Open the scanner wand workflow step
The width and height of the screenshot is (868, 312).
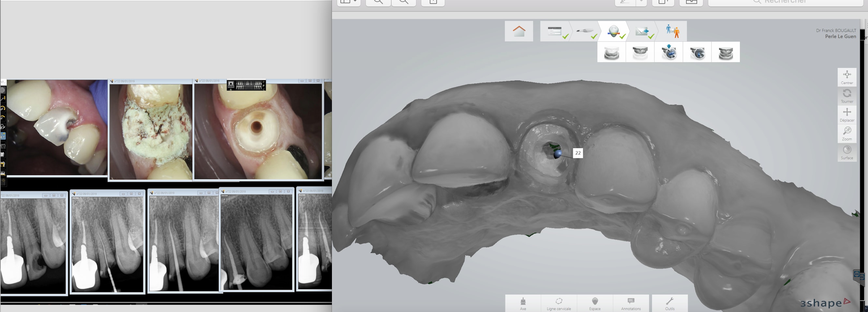point(585,31)
